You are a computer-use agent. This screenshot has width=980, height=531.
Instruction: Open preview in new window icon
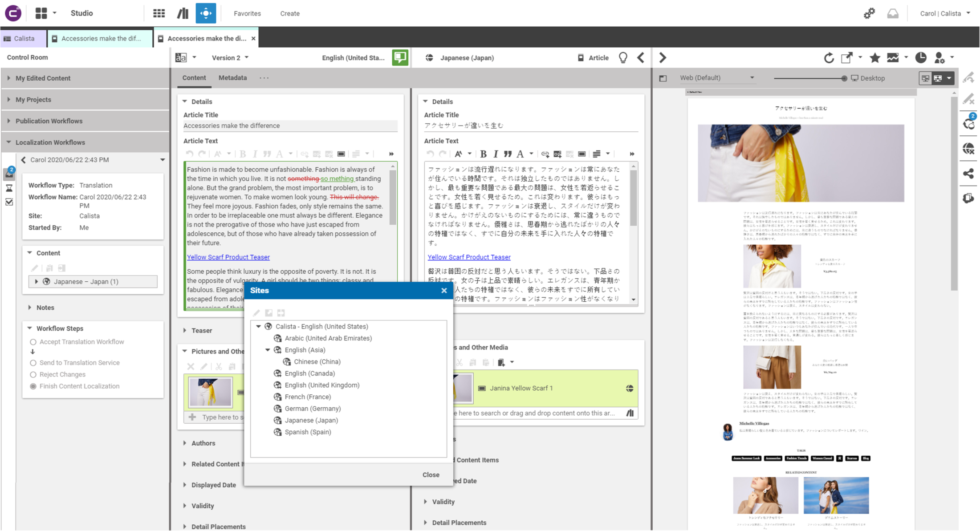point(846,57)
